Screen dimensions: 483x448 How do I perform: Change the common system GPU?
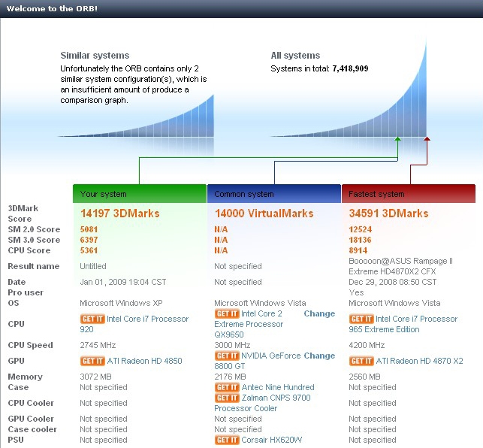(x=319, y=356)
